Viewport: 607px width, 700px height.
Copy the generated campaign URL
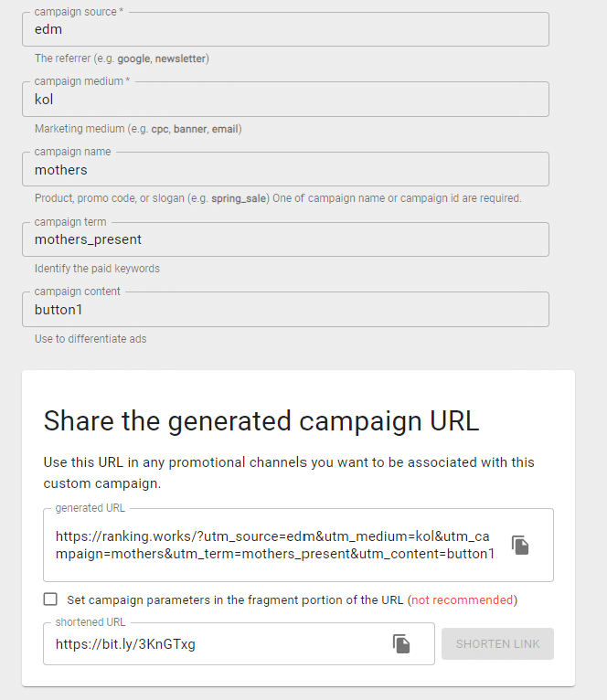520,546
